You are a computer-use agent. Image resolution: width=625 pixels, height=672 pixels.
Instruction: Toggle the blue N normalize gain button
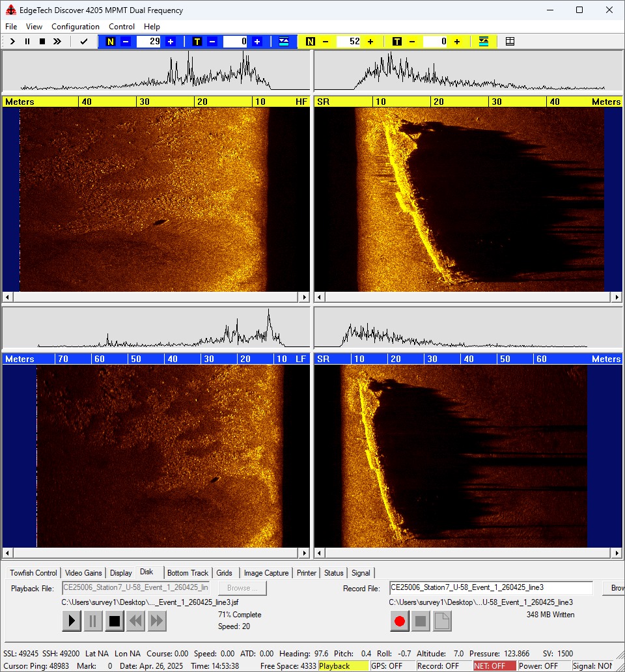(110, 42)
